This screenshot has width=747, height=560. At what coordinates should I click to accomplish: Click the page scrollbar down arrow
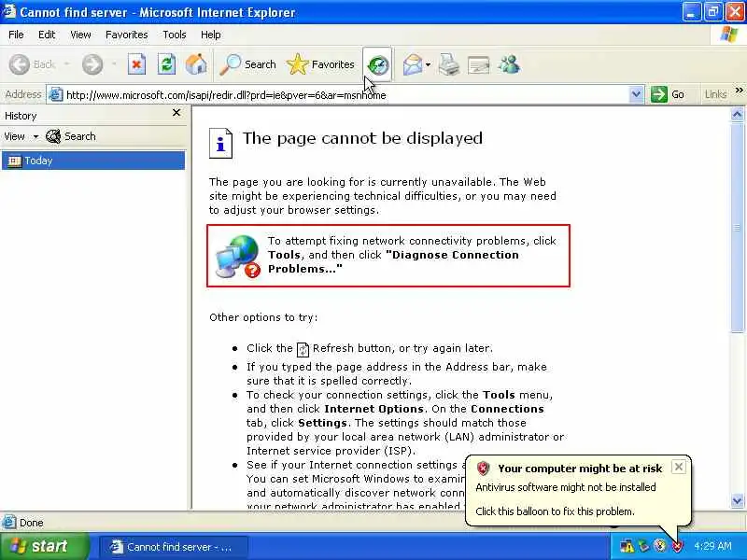(x=737, y=500)
